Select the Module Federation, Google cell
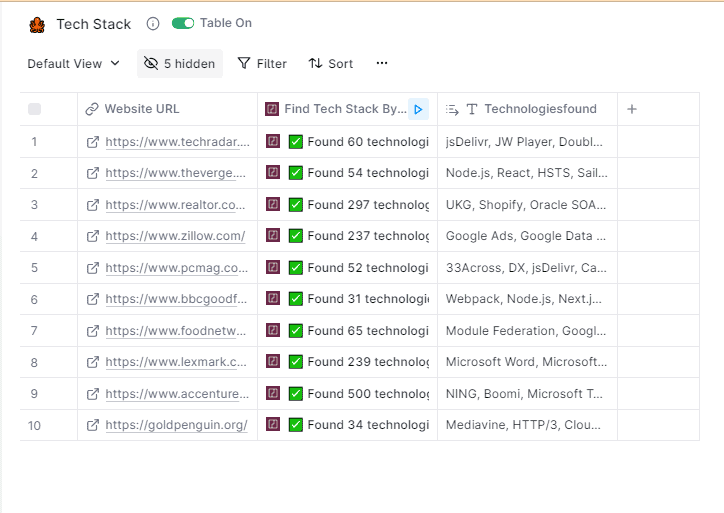 [527, 331]
